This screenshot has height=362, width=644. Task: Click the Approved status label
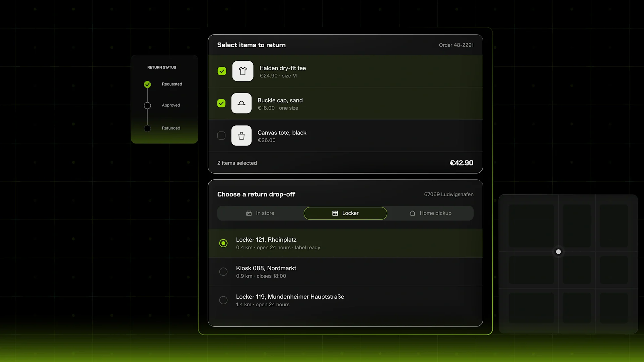(x=171, y=105)
